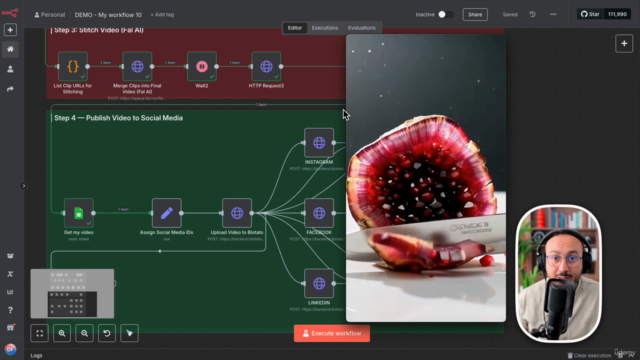The height and width of the screenshot is (360, 640).
Task: Select the Merge Clips into Final Video node
Action: click(x=137, y=66)
